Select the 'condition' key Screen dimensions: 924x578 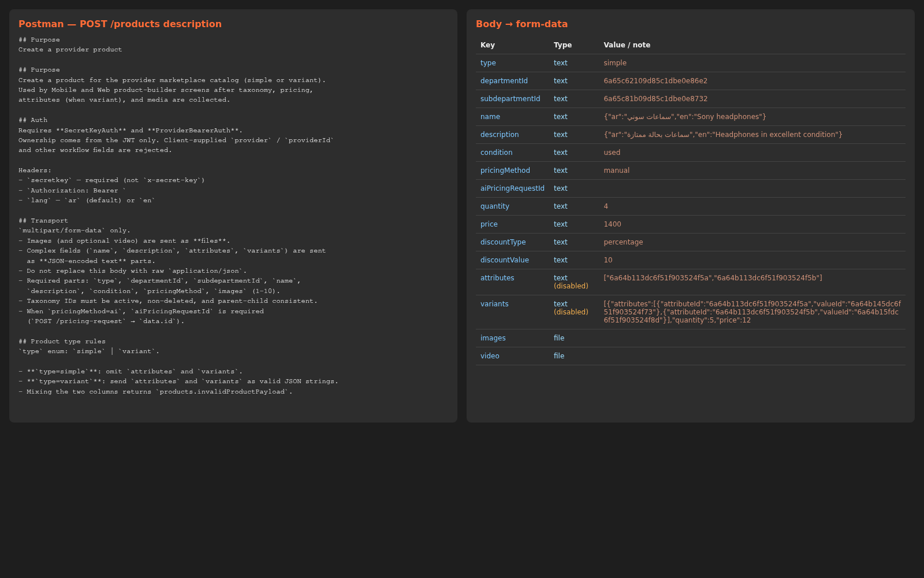(x=496, y=153)
